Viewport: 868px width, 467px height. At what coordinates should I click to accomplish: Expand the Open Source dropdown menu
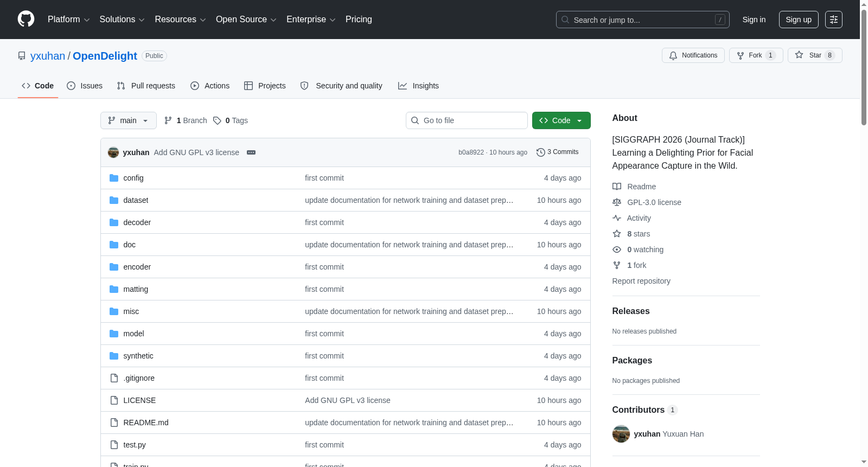click(x=246, y=20)
